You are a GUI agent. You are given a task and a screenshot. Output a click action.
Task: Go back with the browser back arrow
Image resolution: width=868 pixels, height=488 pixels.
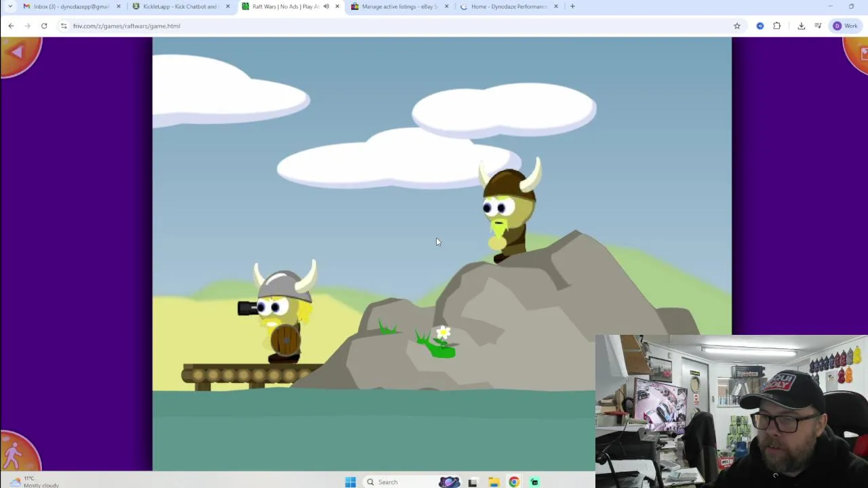(x=11, y=26)
